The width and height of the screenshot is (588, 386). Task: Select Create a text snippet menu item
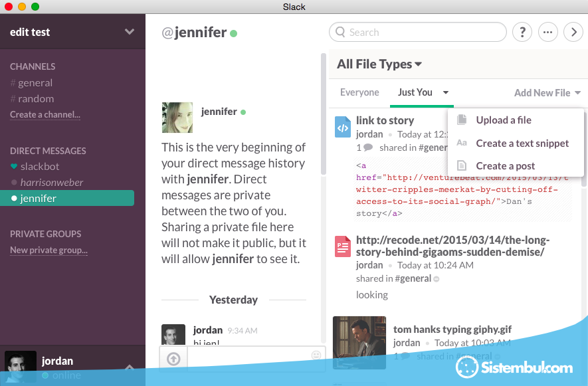point(516,144)
